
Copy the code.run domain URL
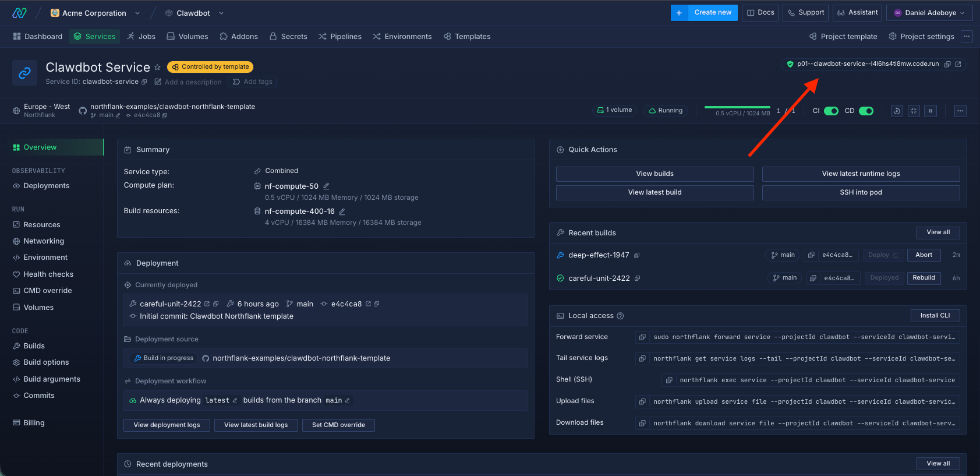point(947,64)
